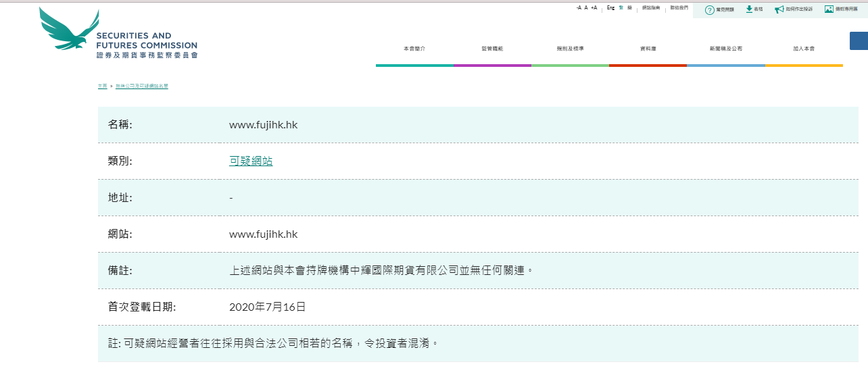Increase font size with +A
The image size is (868, 381).
(594, 7)
